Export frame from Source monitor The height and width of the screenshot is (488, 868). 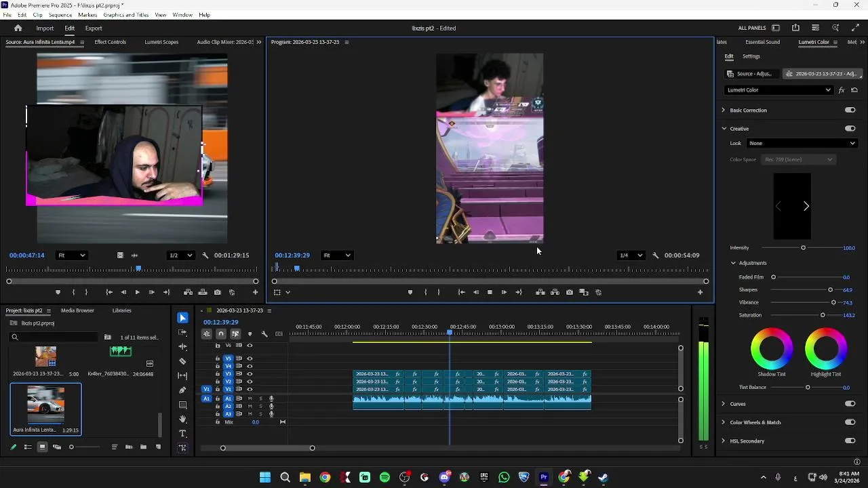point(217,292)
